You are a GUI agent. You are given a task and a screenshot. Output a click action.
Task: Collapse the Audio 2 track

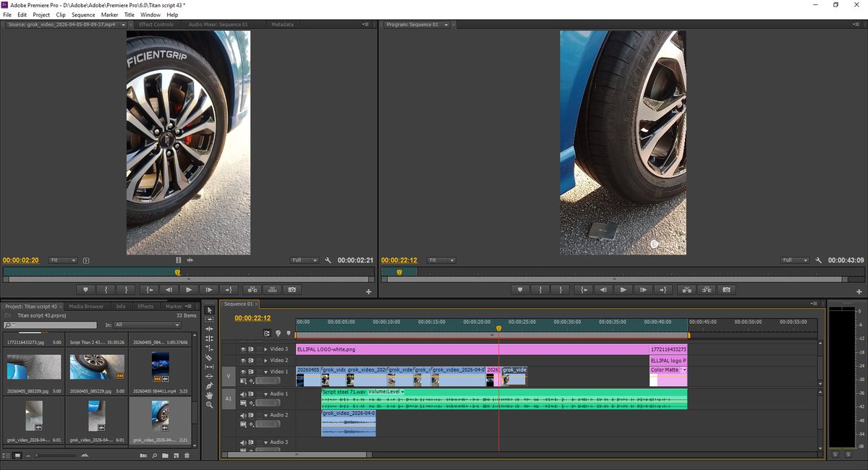[265, 415]
